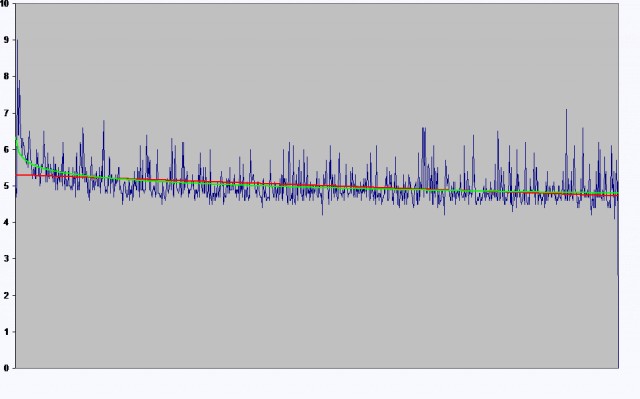Click the y-axis label 8
640x399 pixels.
click(x=6, y=76)
